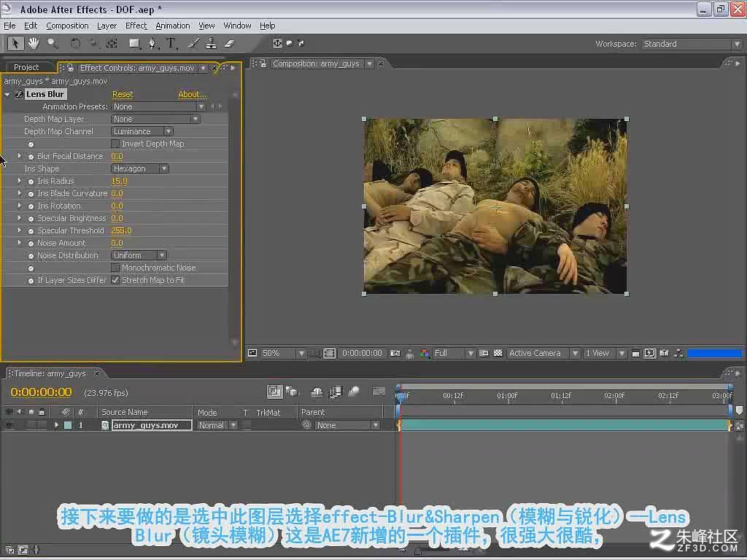Enable the Invert Depth Map checkbox
The width and height of the screenshot is (747, 560).
pyautogui.click(x=115, y=144)
